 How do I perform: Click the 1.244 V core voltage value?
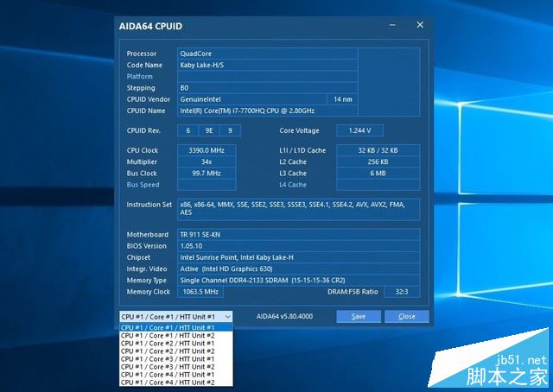click(359, 130)
